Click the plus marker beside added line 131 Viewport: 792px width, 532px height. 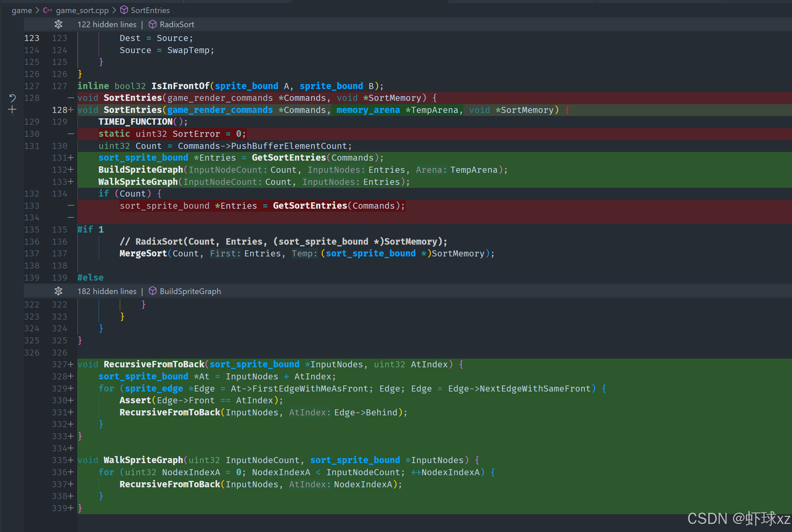click(x=71, y=158)
